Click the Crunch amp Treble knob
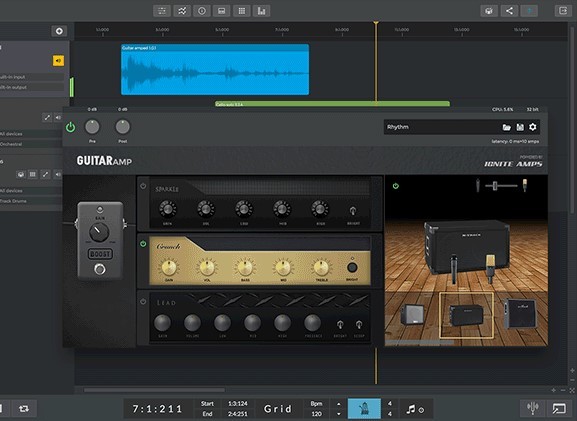This screenshot has height=421, width=577. click(x=321, y=268)
